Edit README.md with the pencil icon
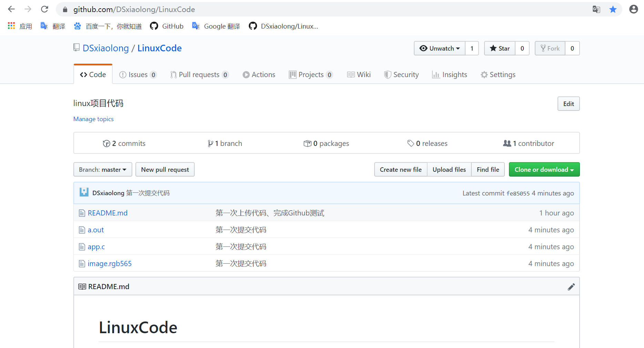 (571, 287)
